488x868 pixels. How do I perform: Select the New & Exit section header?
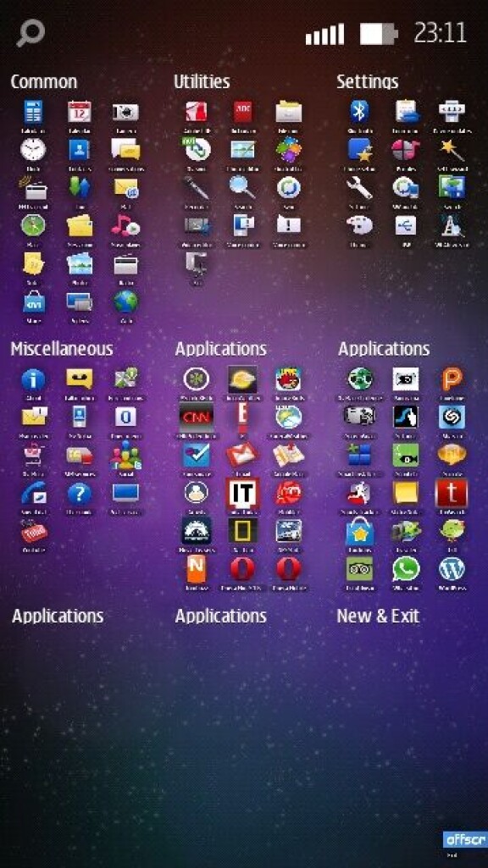pyautogui.click(x=378, y=616)
